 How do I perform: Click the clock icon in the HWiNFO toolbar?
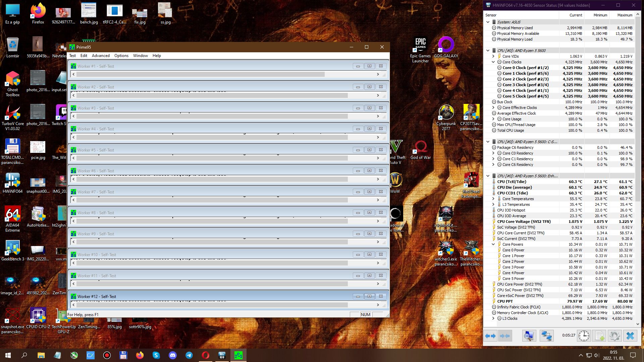point(584,336)
